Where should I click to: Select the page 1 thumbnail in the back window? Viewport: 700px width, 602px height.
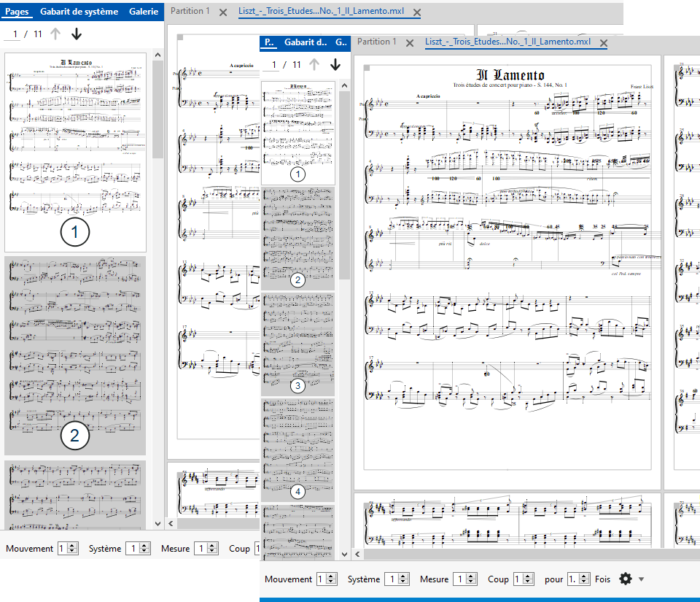click(75, 153)
